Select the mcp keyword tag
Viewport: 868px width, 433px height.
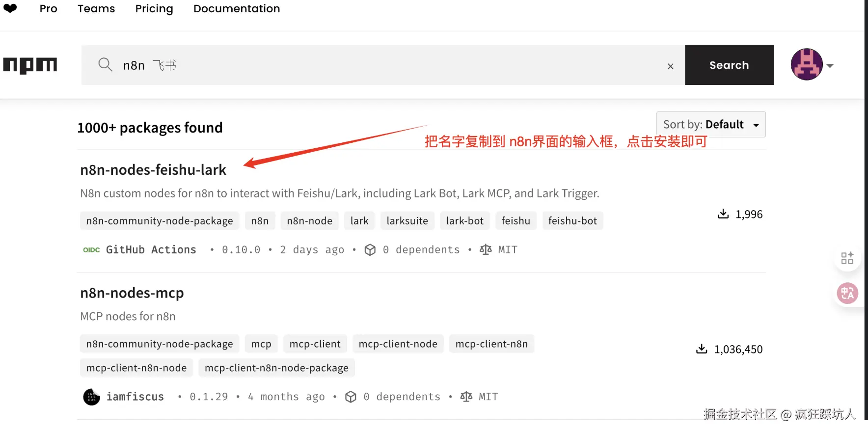[261, 344]
